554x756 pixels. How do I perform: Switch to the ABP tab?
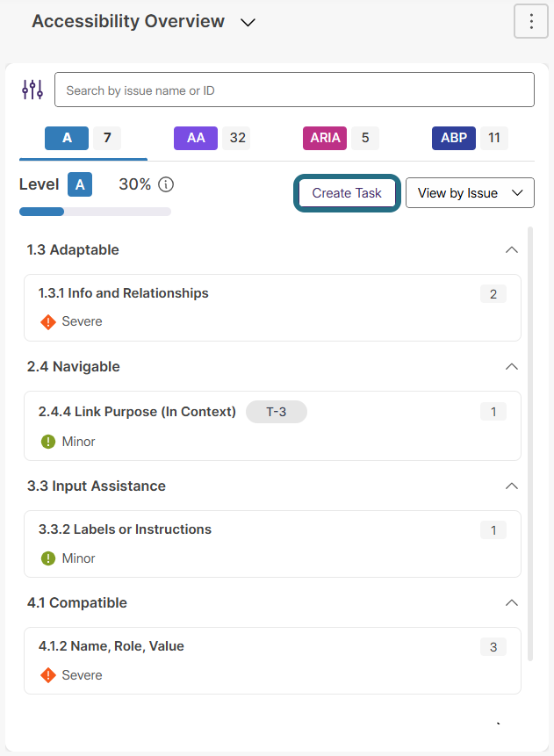pos(454,138)
